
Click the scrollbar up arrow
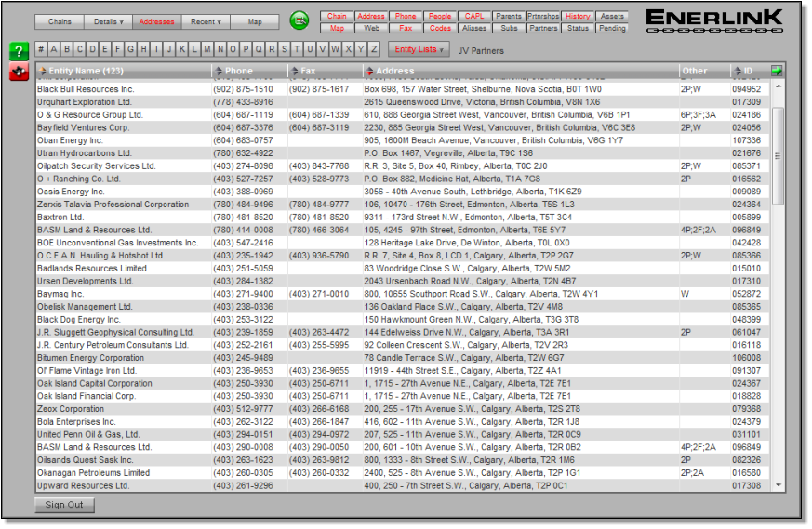(x=778, y=86)
